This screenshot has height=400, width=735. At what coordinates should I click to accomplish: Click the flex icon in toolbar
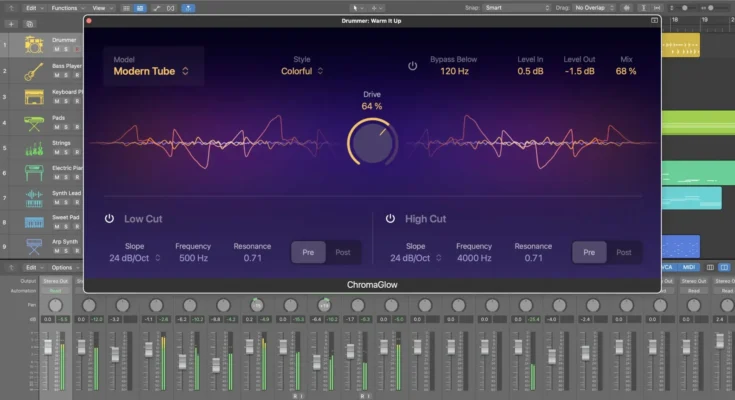pos(171,8)
